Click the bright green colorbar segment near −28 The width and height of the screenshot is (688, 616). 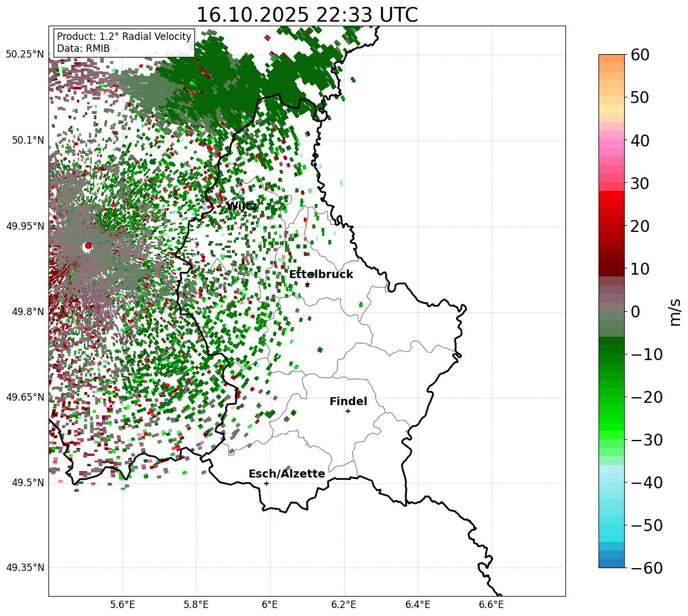pos(612,427)
